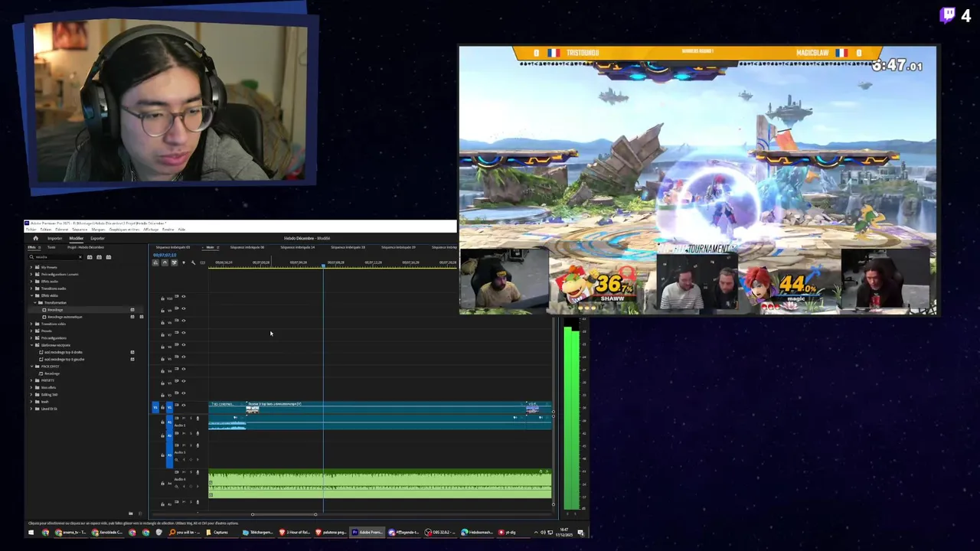Image resolution: width=980 pixels, height=551 pixels.
Task: Toggle the nest sequences insert button
Action: pos(155,262)
